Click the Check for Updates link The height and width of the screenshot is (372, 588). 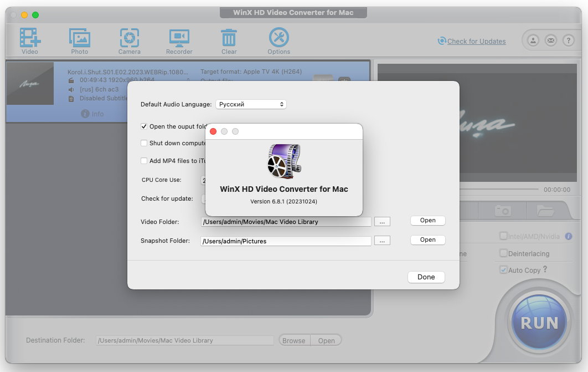[476, 41]
